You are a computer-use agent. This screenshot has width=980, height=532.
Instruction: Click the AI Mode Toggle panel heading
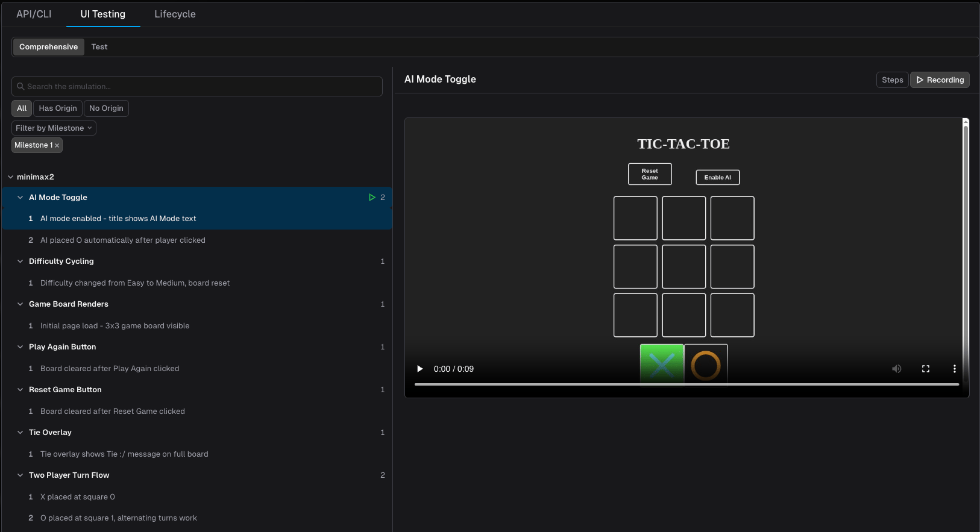[440, 80]
